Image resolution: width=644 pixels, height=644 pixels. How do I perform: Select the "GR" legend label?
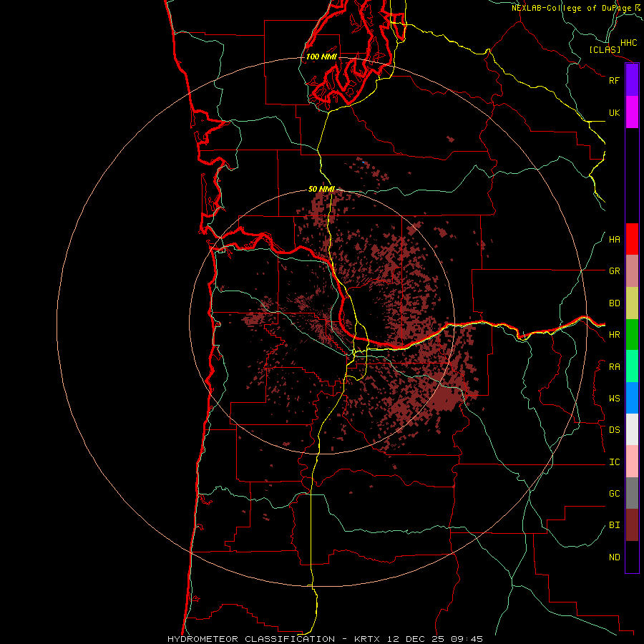[614, 271]
